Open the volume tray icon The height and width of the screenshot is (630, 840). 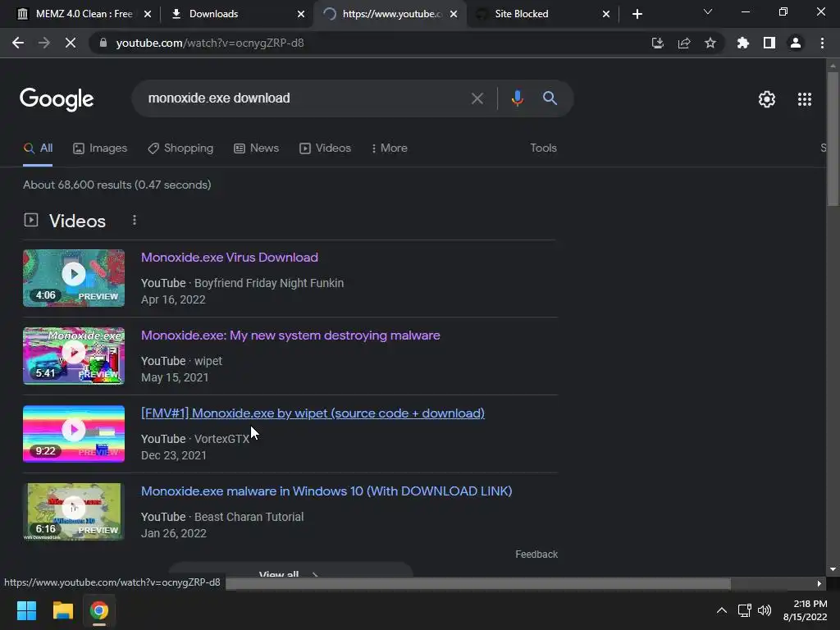(x=765, y=610)
